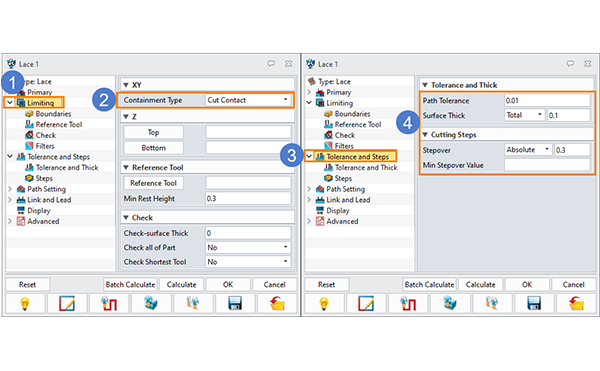The image size is (600, 371).
Task: Collapse the XY section in left dialog
Action: coord(126,85)
